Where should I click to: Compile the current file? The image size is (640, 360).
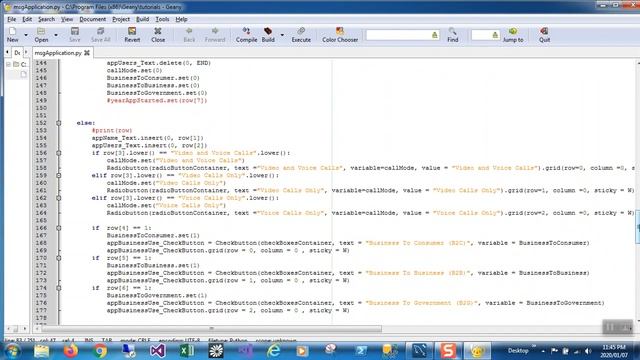[246, 35]
